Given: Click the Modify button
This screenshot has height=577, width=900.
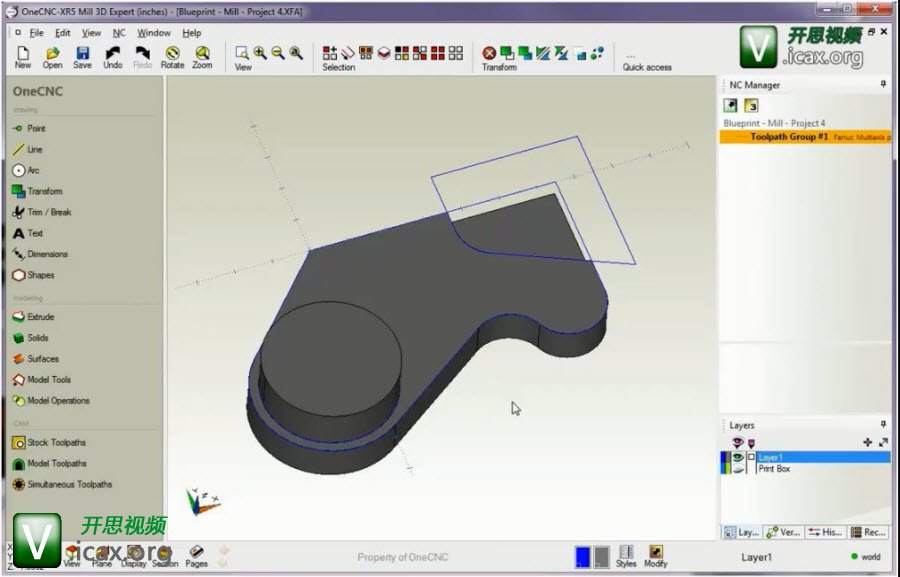Looking at the screenshot, I should (656, 556).
